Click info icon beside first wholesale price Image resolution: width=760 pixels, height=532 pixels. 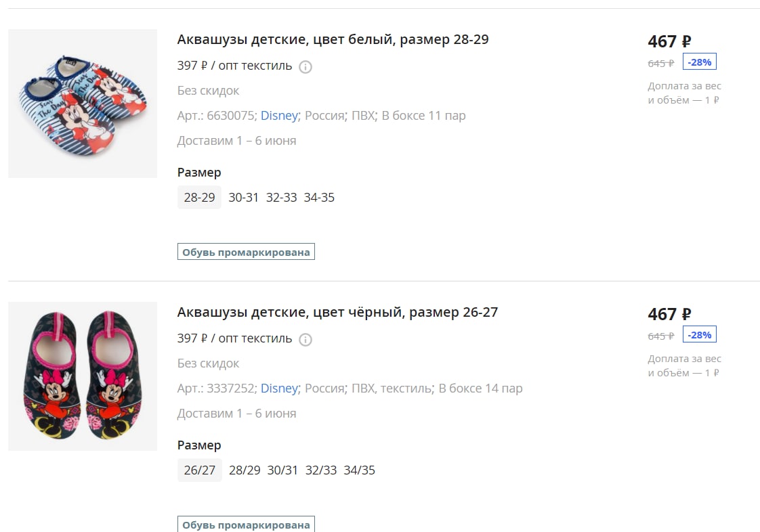pyautogui.click(x=305, y=67)
